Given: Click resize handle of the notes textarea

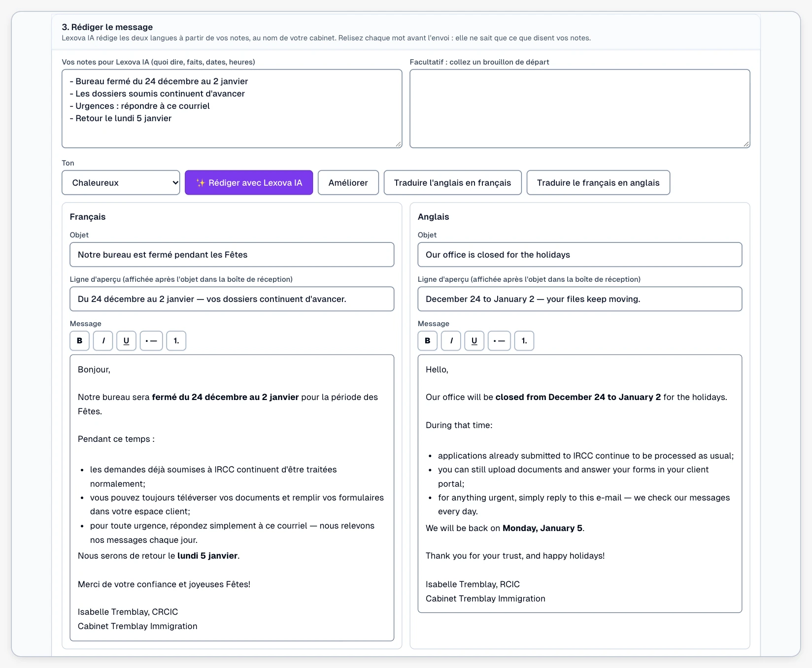Looking at the screenshot, I should tap(398, 144).
